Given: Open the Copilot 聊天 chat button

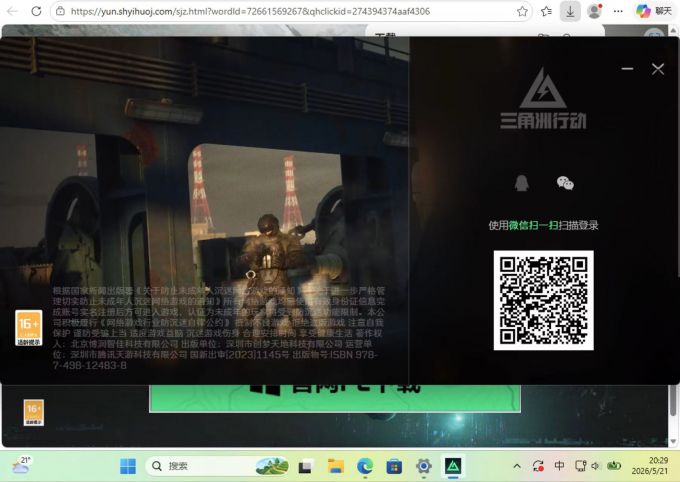Looking at the screenshot, I should tap(653, 11).
